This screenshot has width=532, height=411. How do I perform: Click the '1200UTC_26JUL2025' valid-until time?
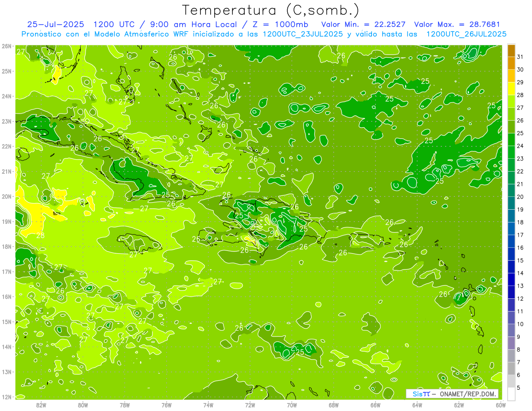coord(466,34)
